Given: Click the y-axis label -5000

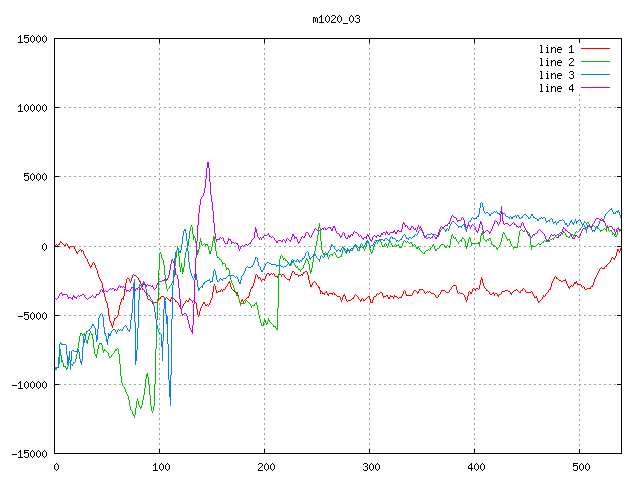Looking at the screenshot, I should coord(32,316).
